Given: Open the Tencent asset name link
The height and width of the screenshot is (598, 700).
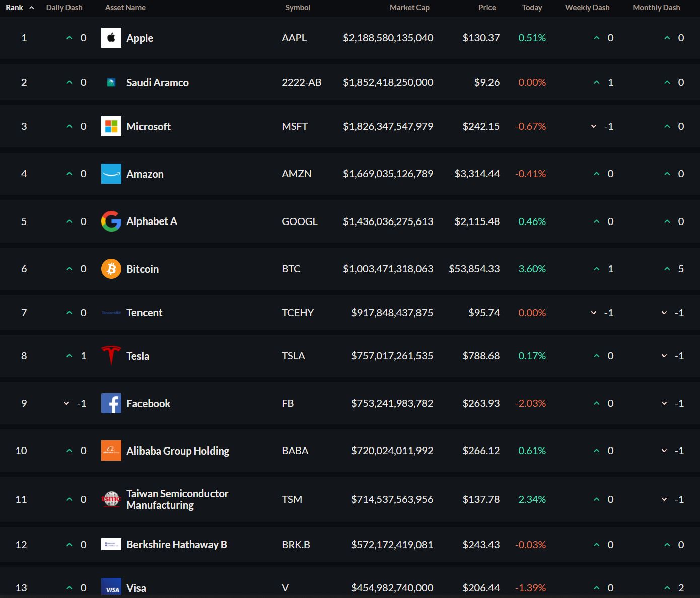Looking at the screenshot, I should (145, 313).
